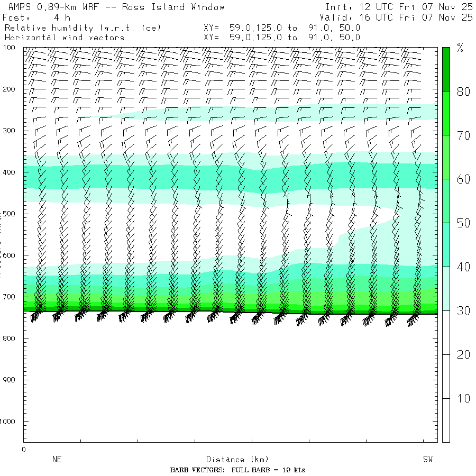The height and width of the screenshot is (476, 476).
Task: Click the 10 colorbar tick label
Action: pyautogui.click(x=463, y=399)
